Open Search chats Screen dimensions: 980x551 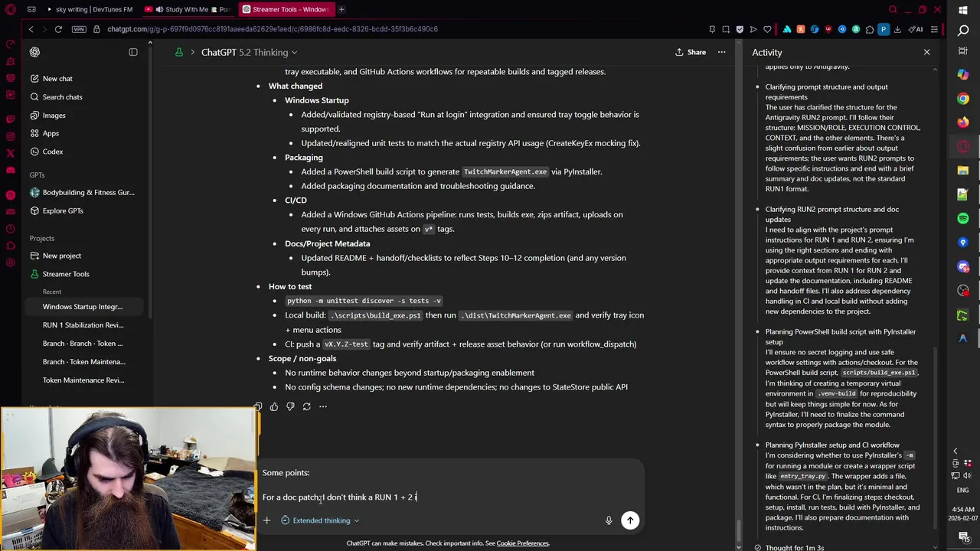click(62, 97)
